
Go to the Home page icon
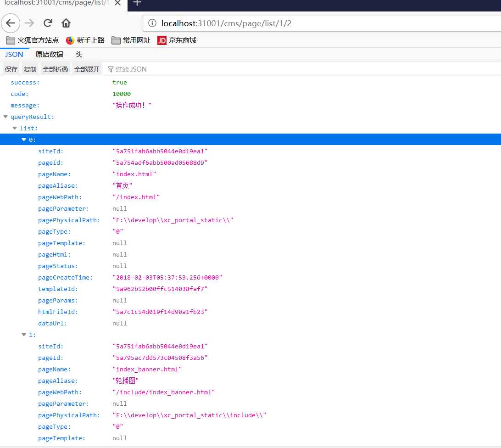tap(66, 23)
